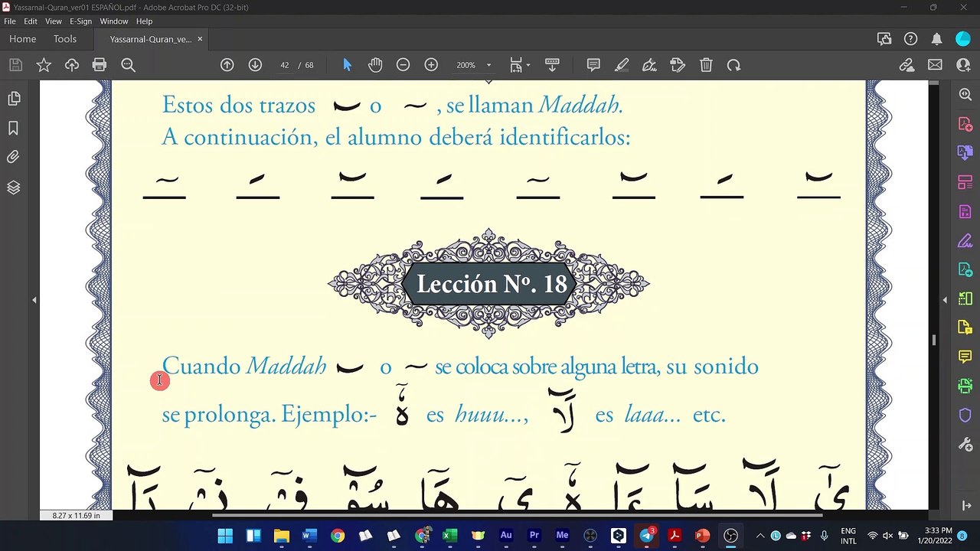The image size is (980, 551).
Task: Click the Sign document pen icon
Action: coord(650,65)
